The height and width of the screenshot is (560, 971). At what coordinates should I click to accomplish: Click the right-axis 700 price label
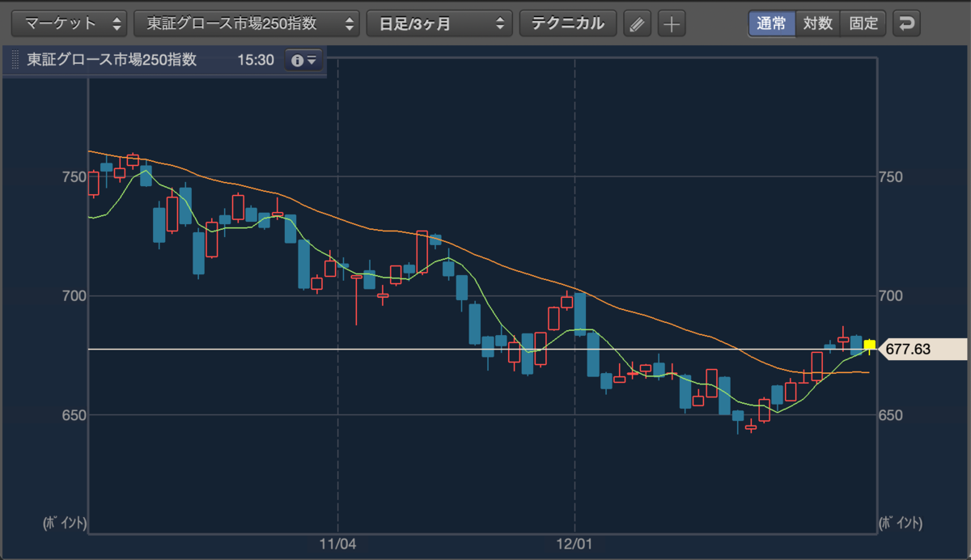point(890,295)
